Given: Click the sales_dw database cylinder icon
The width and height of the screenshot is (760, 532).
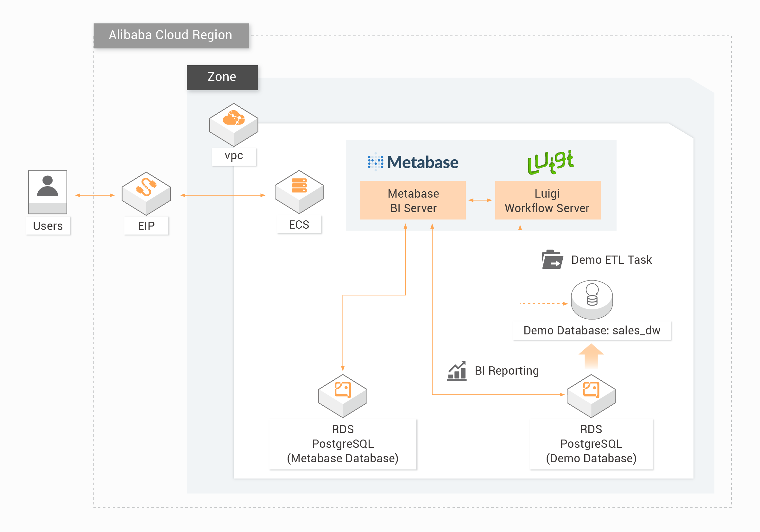Looking at the screenshot, I should [x=592, y=300].
